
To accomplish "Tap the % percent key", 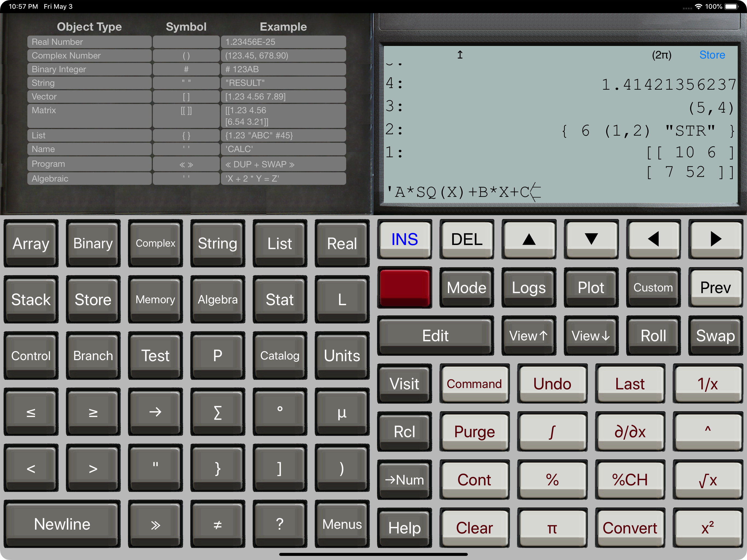I will point(552,480).
